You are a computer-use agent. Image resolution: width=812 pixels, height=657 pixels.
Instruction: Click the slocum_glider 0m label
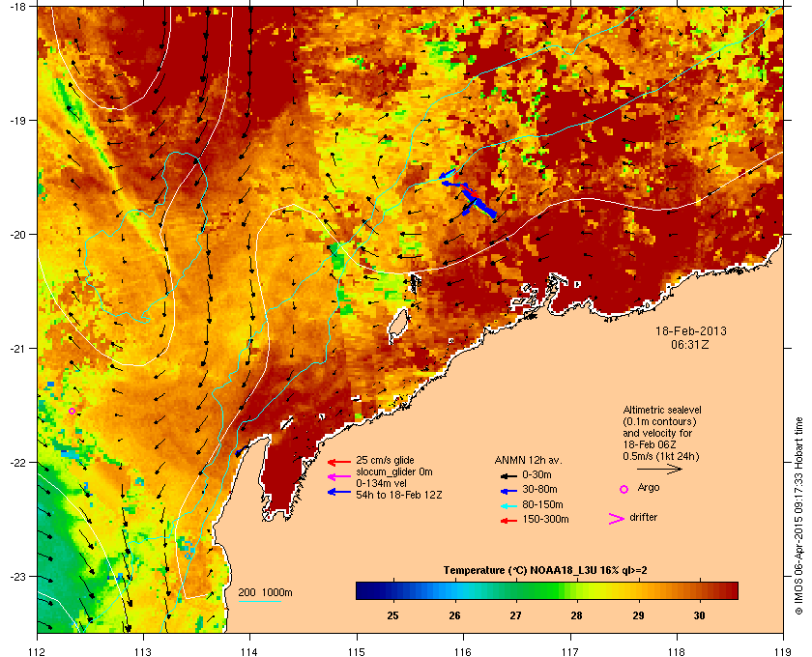point(394,472)
